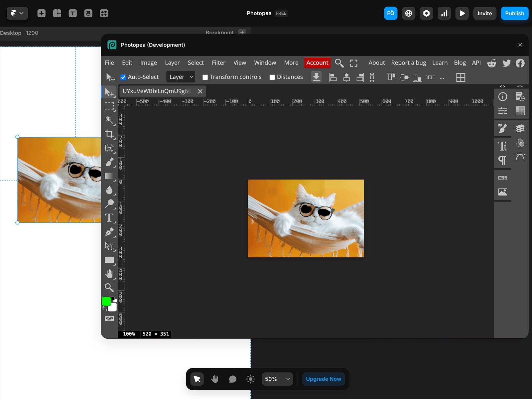Open the on-screen keyboard icon
The image size is (532, 399).
(109, 319)
